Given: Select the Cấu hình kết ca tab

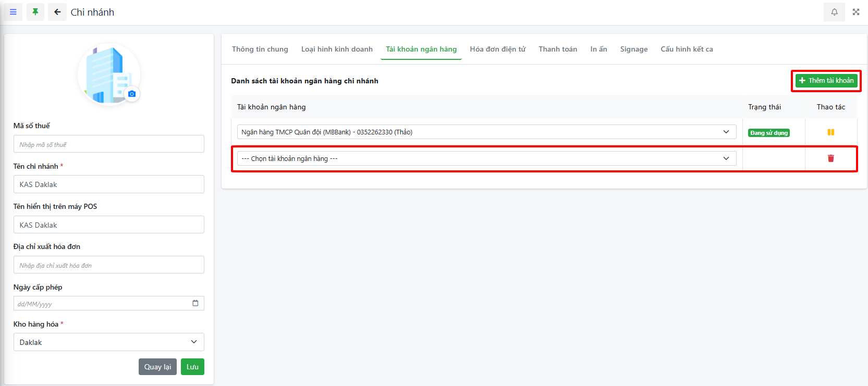Looking at the screenshot, I should pos(687,49).
